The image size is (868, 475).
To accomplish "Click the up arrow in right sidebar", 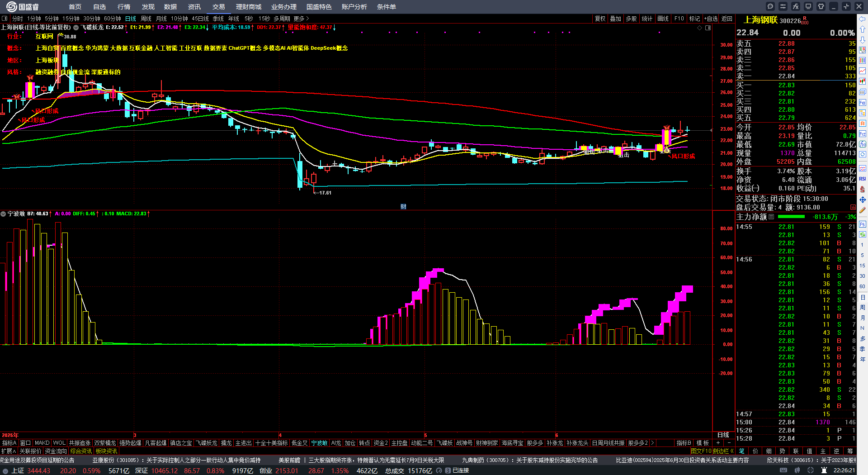I will tap(863, 29).
